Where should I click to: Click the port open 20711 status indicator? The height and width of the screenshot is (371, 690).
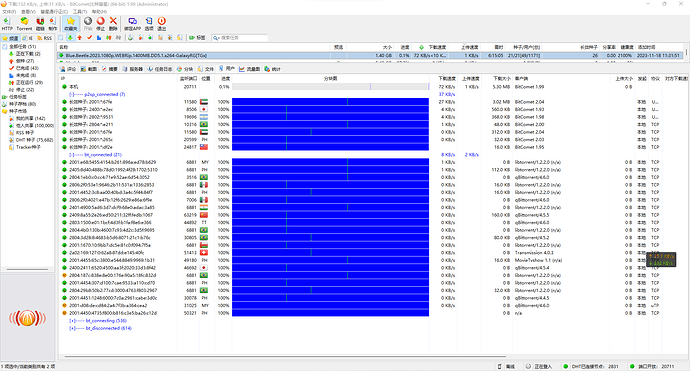(x=652, y=366)
